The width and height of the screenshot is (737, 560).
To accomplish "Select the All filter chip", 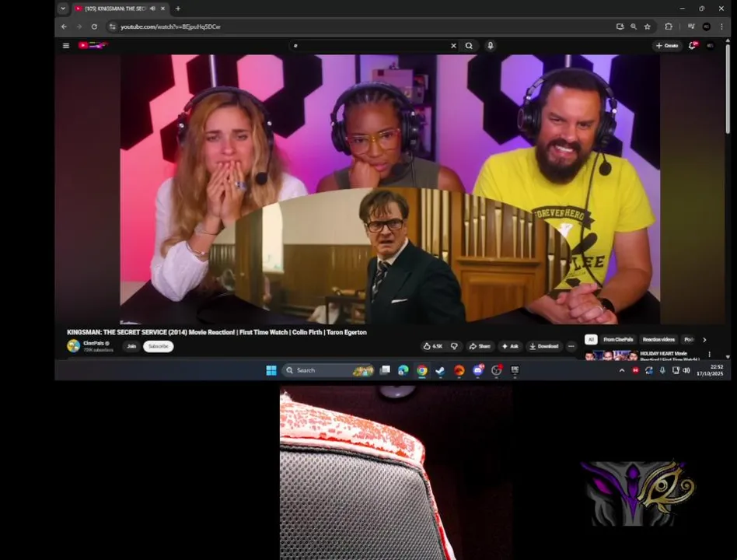I will click(x=591, y=339).
